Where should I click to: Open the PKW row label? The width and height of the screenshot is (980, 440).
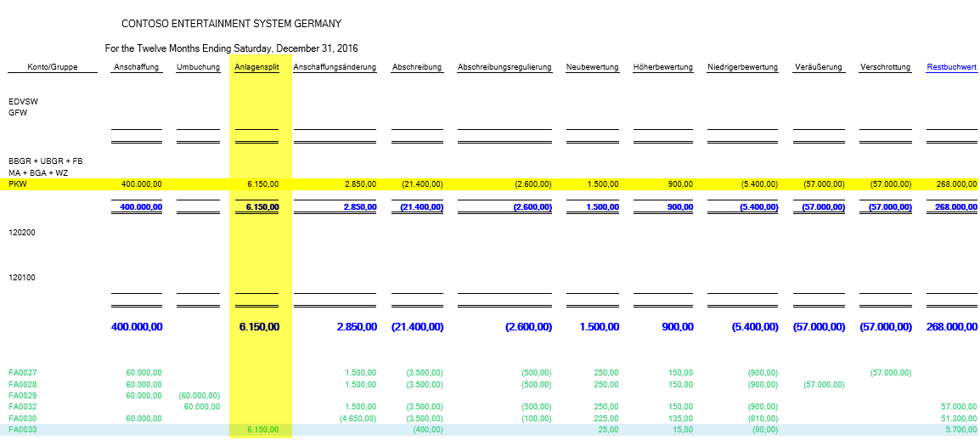coord(17,183)
